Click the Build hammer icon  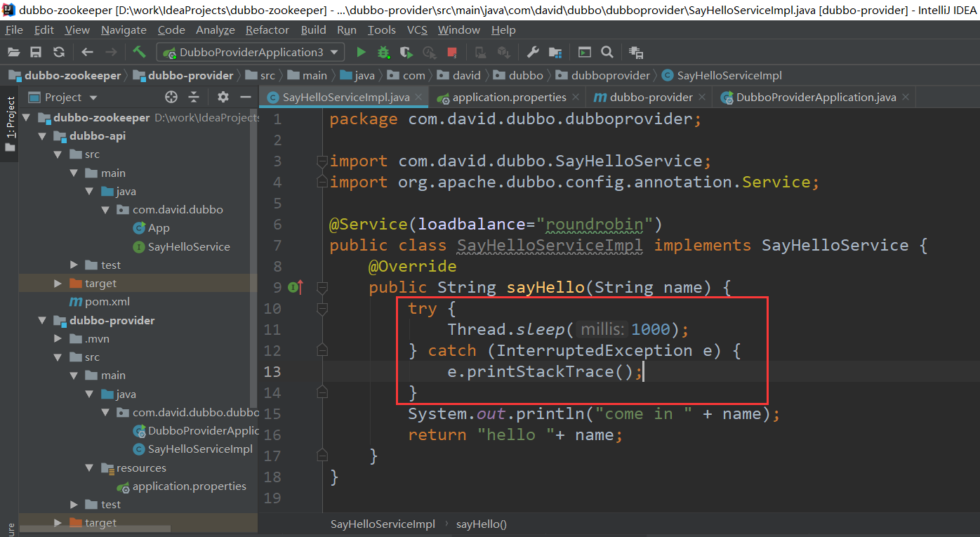139,52
